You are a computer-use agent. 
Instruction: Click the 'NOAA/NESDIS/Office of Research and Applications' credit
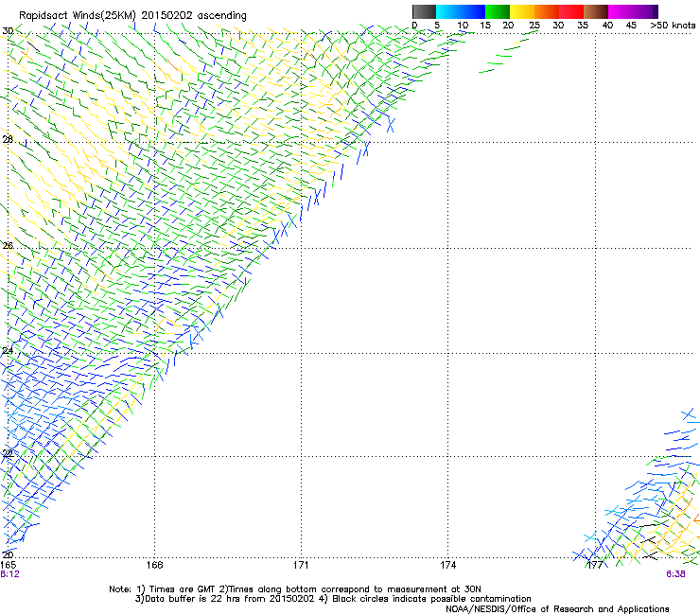[557, 609]
